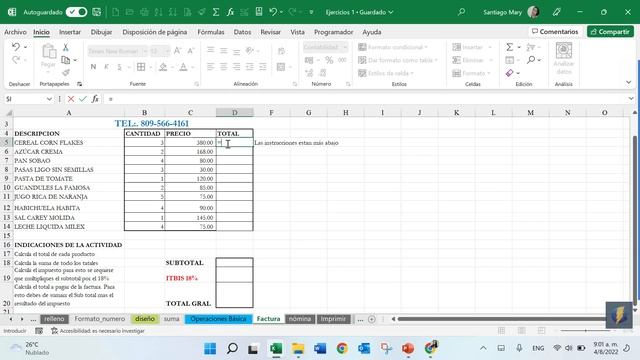Open the Ayuda tab
This screenshot has height=360, width=640.
(371, 32)
